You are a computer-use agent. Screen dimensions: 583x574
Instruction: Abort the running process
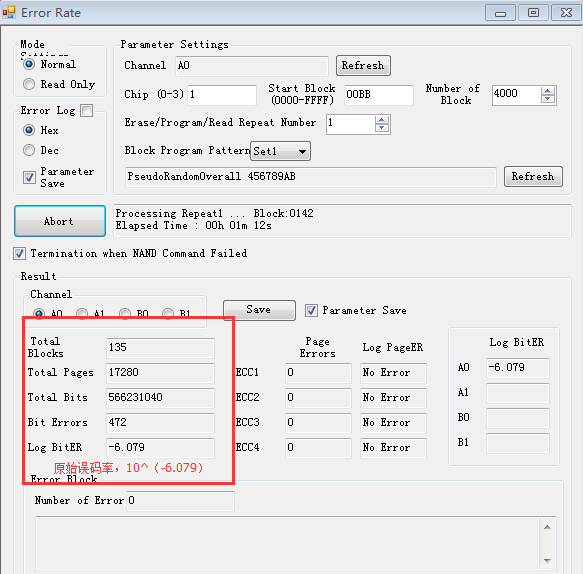click(x=60, y=221)
